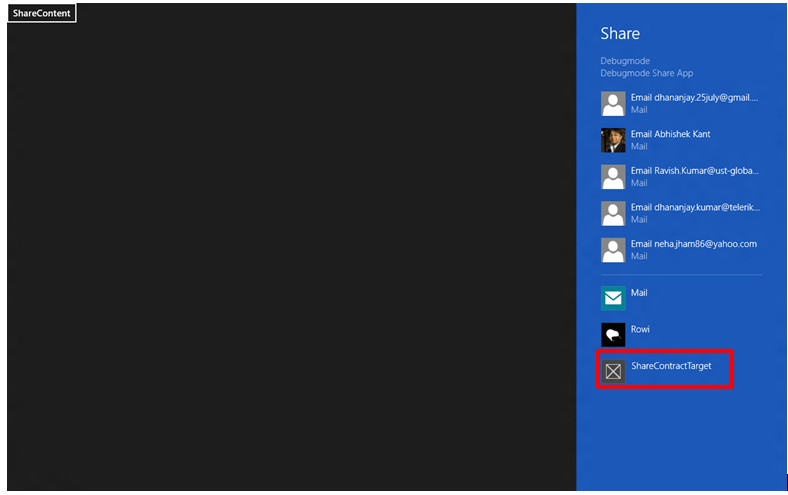
Task: Click the 'Debugmode Share App' description text
Action: point(646,73)
